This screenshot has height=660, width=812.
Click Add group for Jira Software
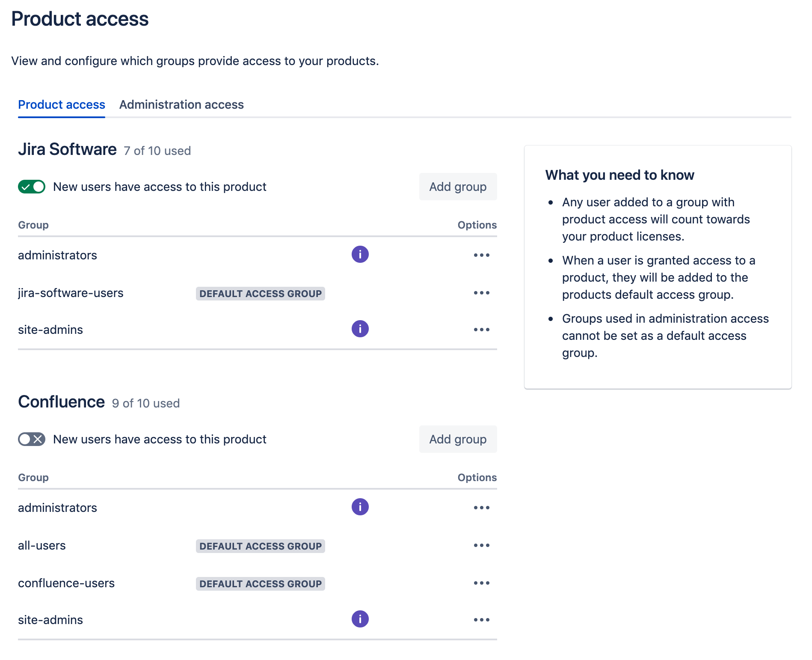pyautogui.click(x=457, y=187)
